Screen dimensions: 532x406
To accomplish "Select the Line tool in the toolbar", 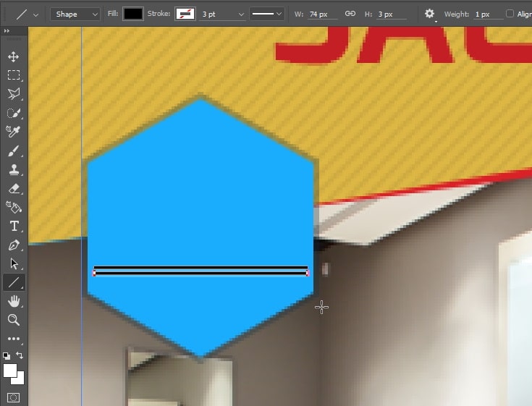I will click(14, 282).
